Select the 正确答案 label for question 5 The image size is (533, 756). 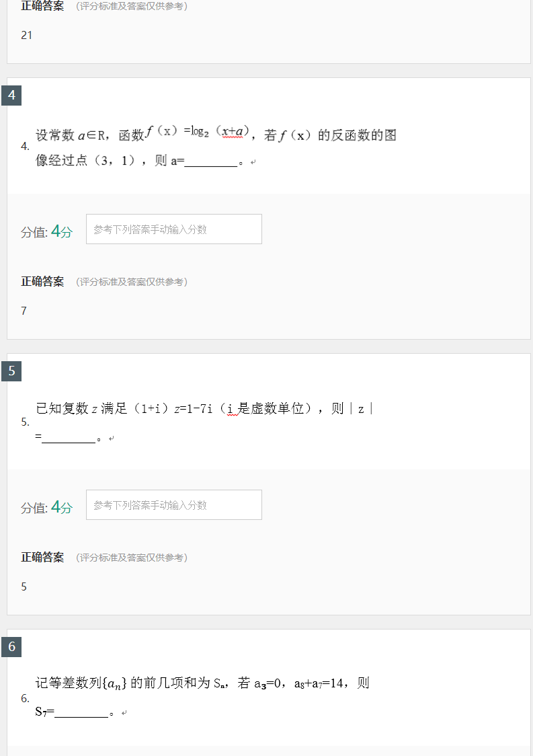click(42, 557)
